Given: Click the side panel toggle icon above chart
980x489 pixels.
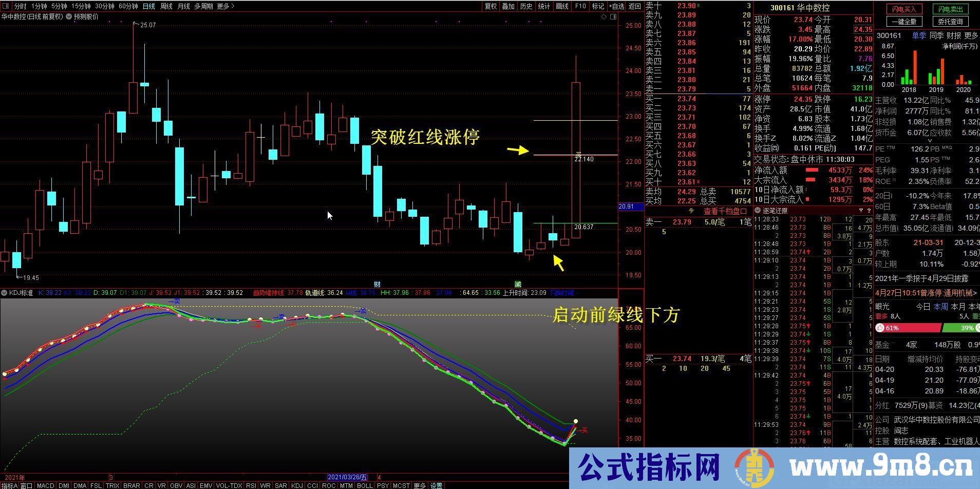Looking at the screenshot, I should 613,17.
